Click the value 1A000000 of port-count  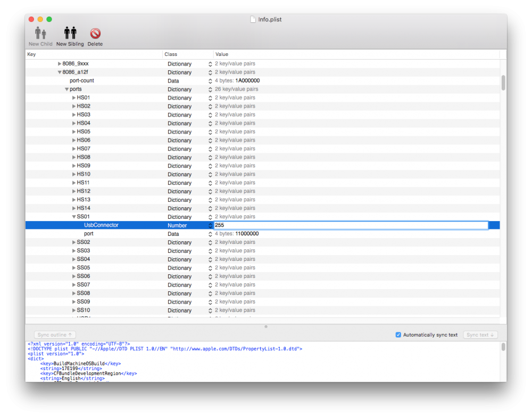[x=247, y=81]
